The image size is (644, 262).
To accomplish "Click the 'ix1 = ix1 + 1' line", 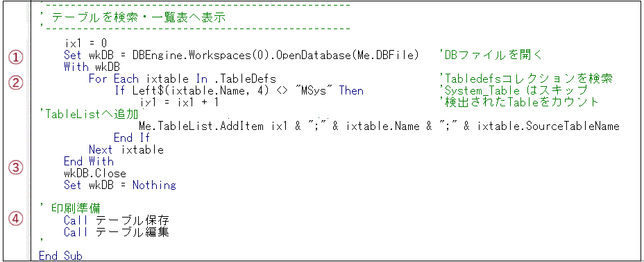I will click(179, 102).
